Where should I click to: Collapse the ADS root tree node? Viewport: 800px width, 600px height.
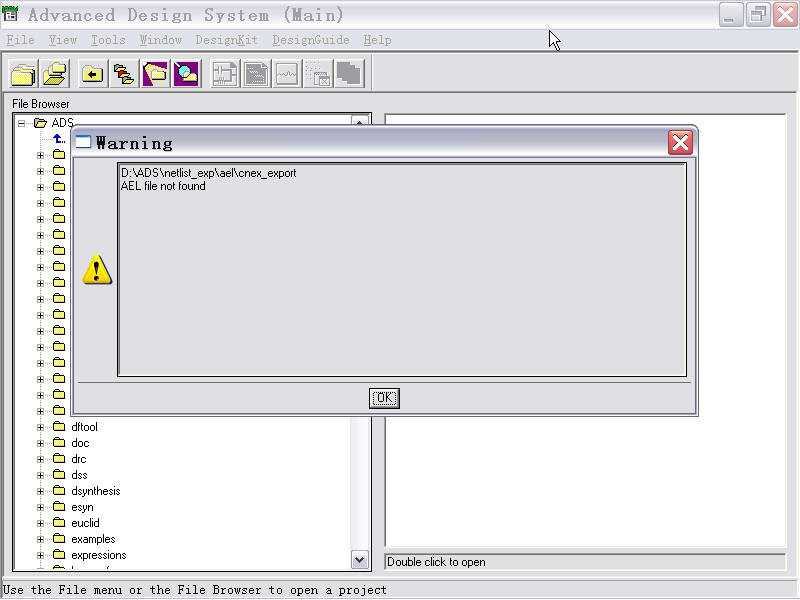[21, 123]
